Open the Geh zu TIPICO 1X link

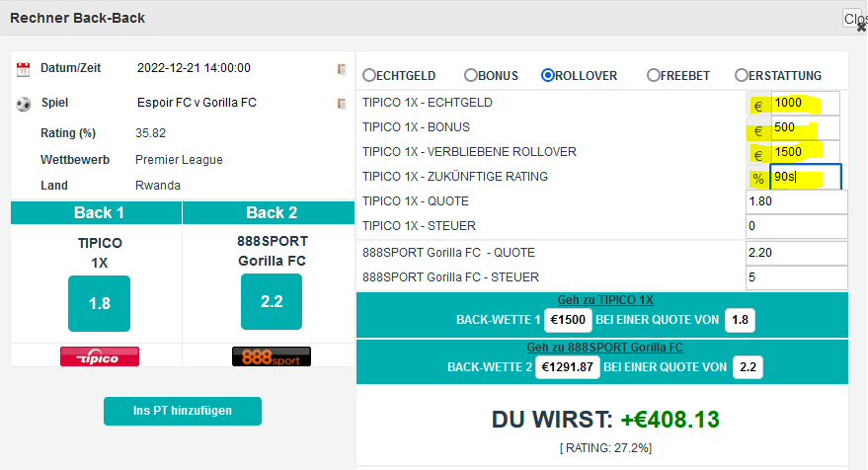point(605,300)
